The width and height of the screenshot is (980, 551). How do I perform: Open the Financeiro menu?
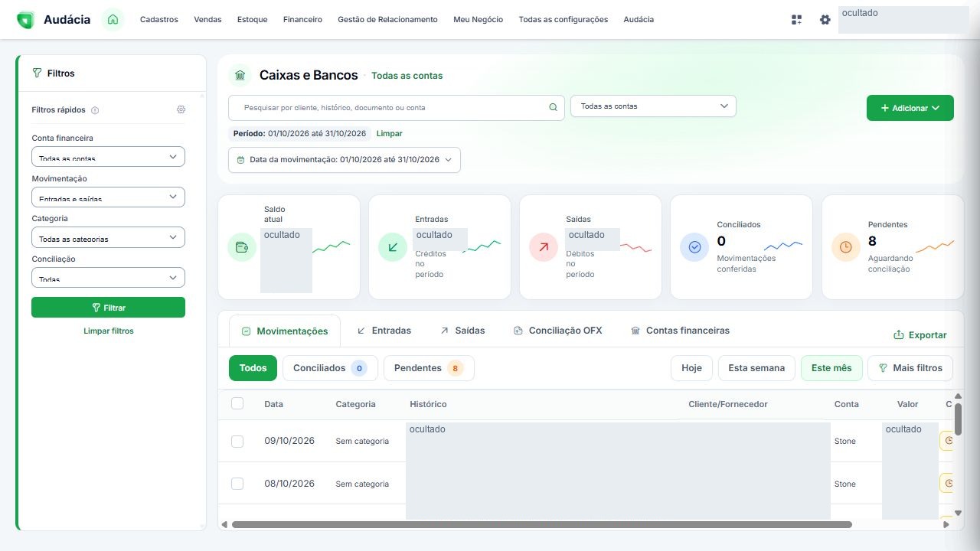point(302,20)
